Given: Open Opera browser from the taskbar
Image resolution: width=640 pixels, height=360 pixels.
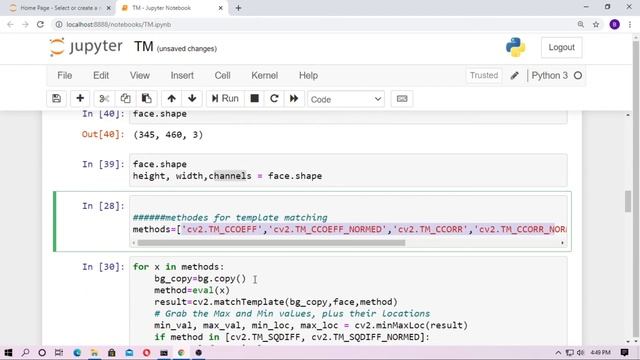Looking at the screenshot, I should point(147,353).
